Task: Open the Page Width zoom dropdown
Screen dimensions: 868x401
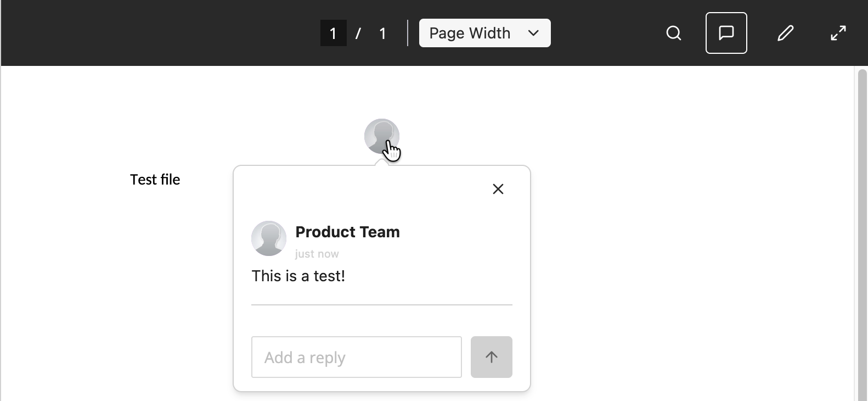Action: point(485,33)
